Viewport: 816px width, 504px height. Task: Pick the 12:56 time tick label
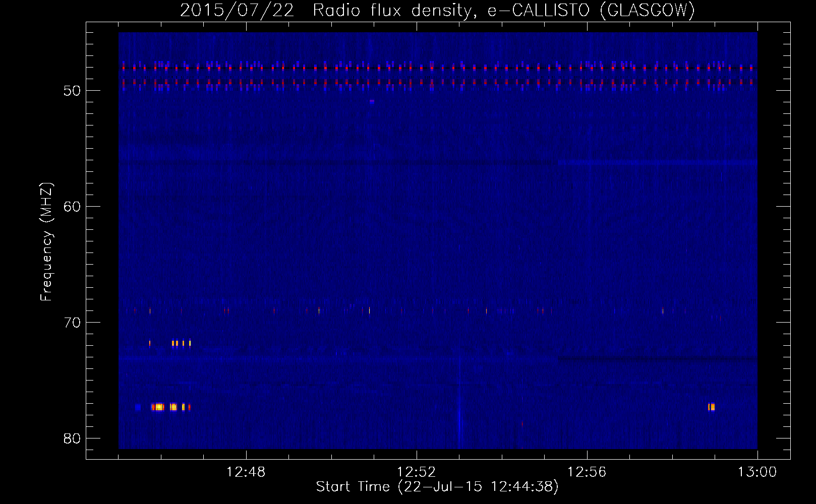pos(587,472)
